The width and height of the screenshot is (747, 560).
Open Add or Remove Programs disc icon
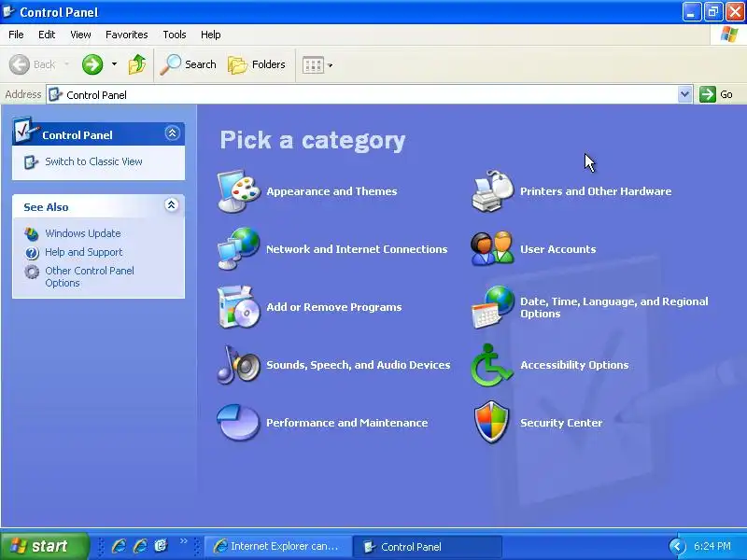[x=239, y=307]
